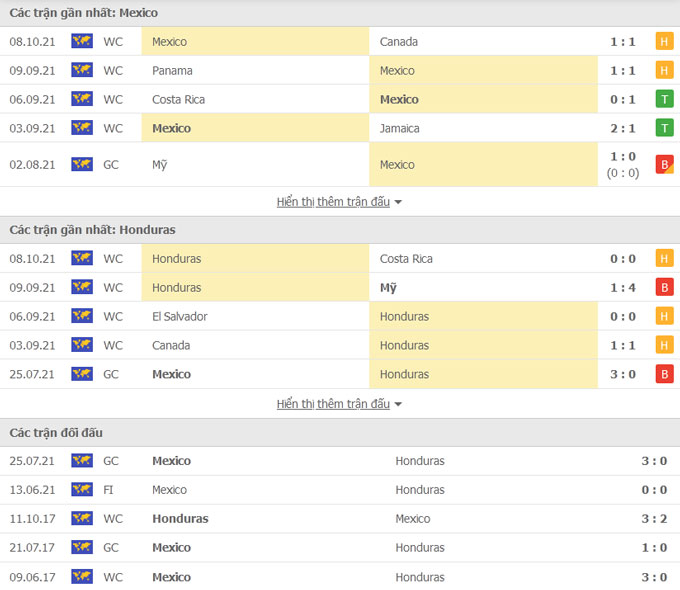Screen dimensions: 680x590
Task: Click Jamaica team name in Mexico's recent matches
Action: (400, 128)
